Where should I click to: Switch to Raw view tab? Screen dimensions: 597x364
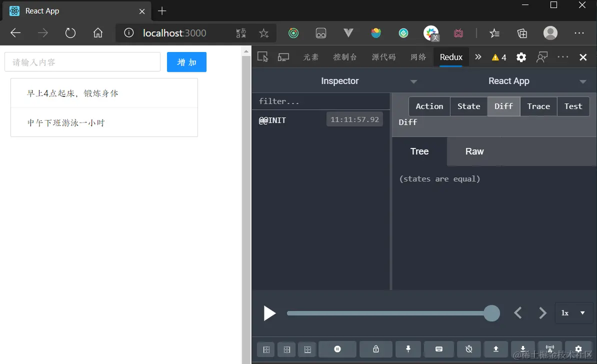[474, 151]
